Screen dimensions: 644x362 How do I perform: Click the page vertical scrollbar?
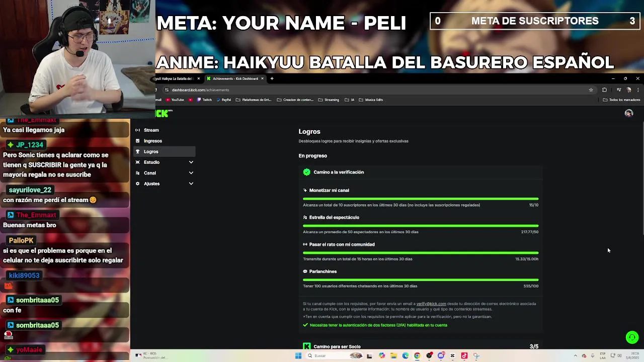[642, 178]
